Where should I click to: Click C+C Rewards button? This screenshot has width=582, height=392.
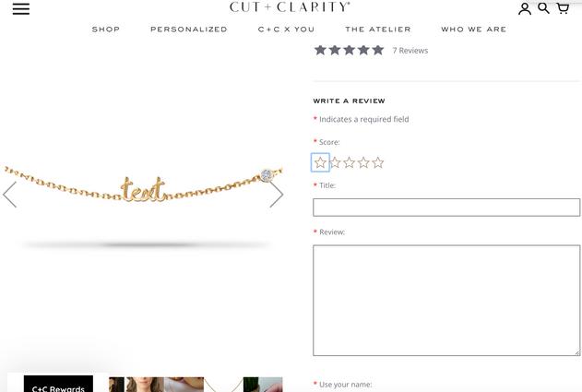click(x=58, y=385)
